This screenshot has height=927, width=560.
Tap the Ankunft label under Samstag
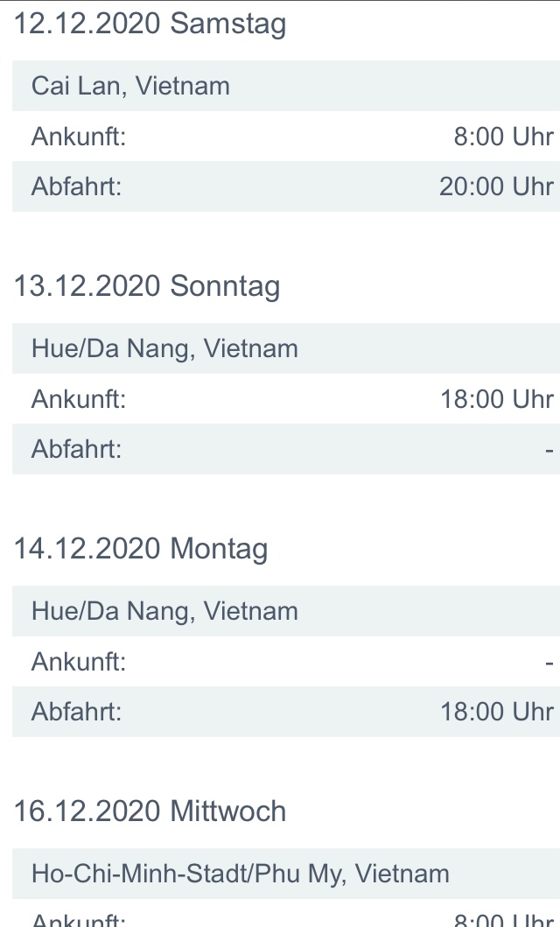point(79,137)
